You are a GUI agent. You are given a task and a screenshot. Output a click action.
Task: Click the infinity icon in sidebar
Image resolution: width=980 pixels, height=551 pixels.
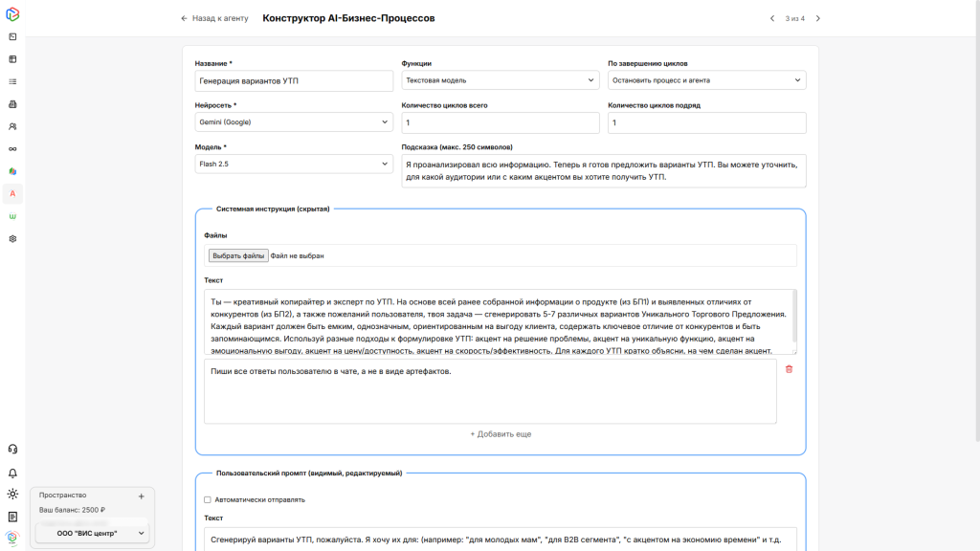point(12,149)
